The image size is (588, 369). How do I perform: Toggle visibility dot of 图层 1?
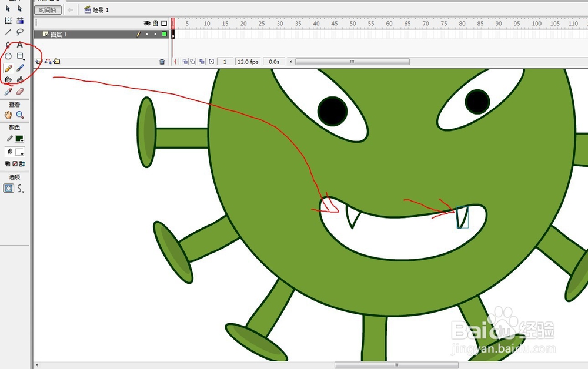[147, 34]
